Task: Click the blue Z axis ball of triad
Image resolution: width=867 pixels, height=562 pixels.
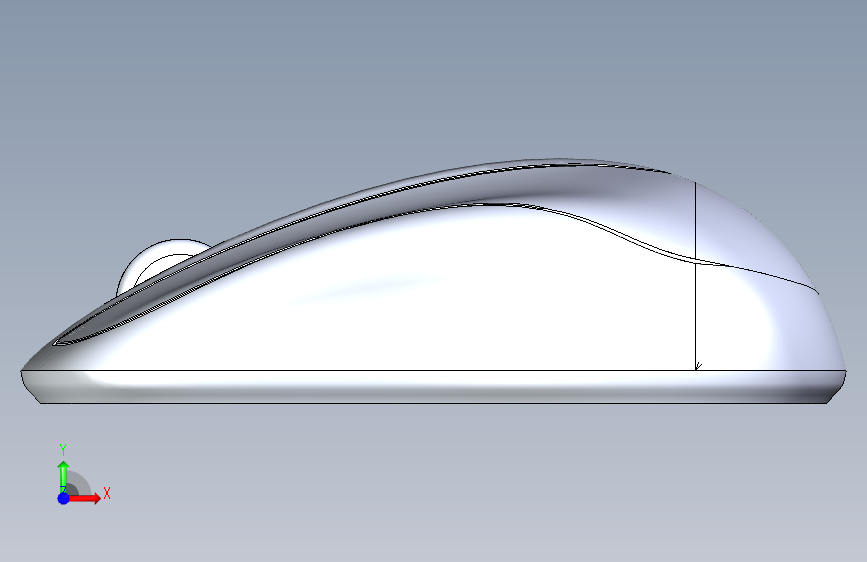Action: point(64,498)
